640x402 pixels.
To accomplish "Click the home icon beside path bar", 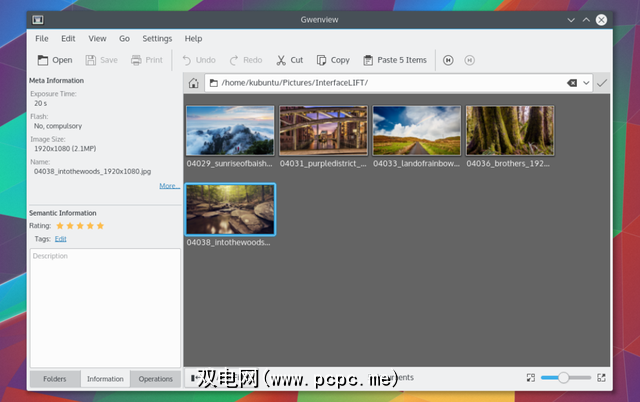I will (x=193, y=84).
